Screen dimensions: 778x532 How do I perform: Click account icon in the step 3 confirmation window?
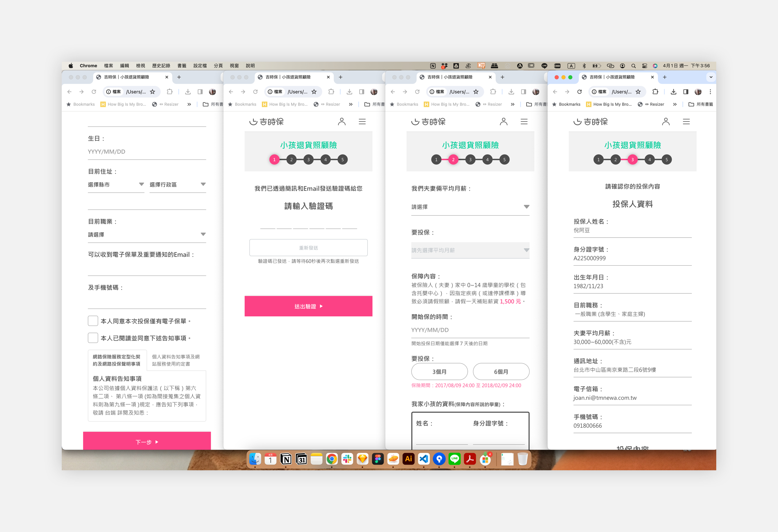tap(666, 122)
